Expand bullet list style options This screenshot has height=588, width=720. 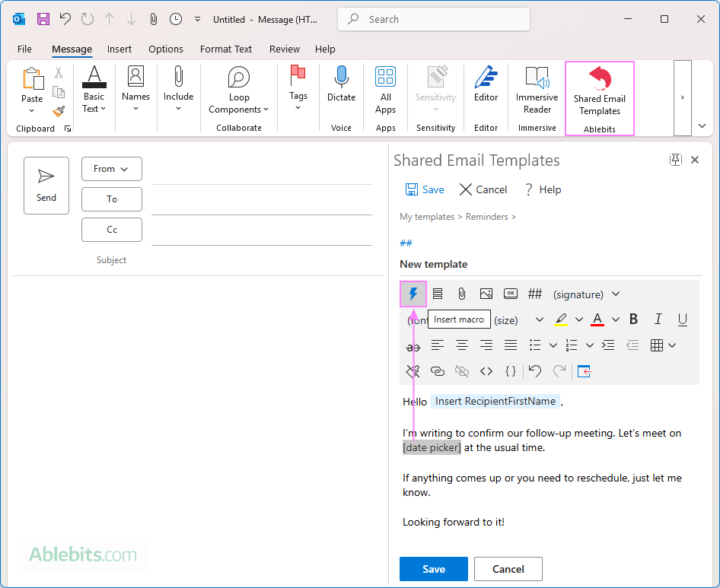[553, 345]
